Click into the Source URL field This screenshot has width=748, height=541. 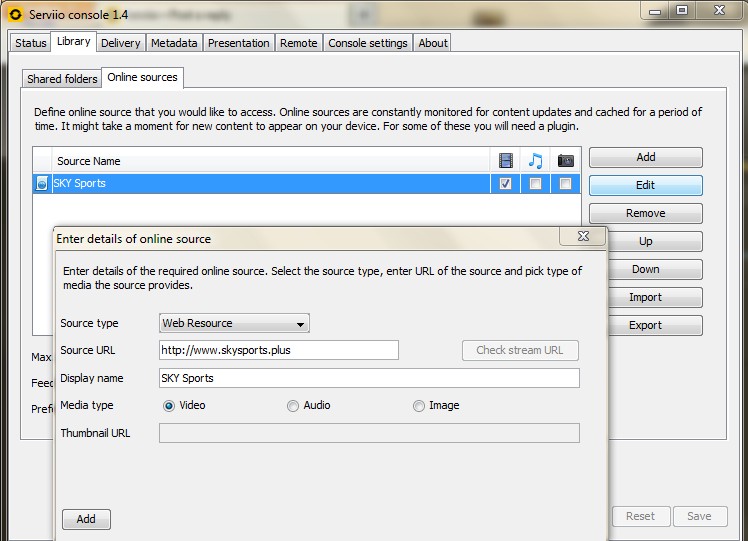279,350
